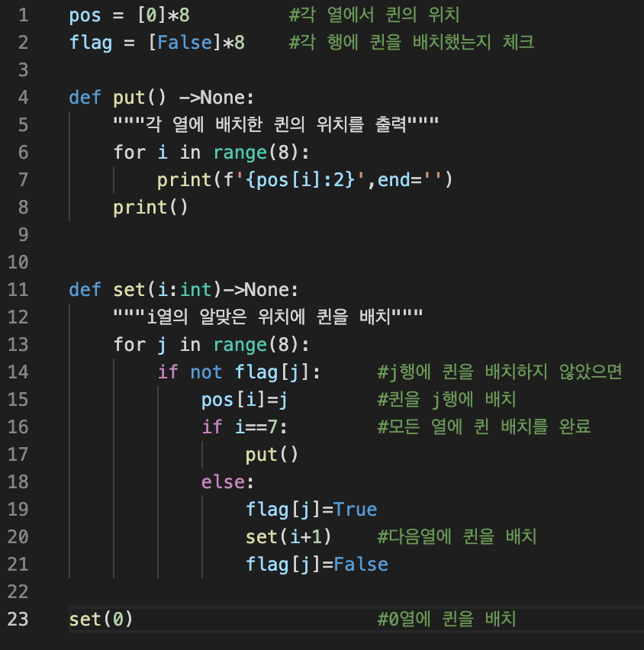Click the comment '#각 행에 퀸을 배치했는지 체크'

(411, 42)
